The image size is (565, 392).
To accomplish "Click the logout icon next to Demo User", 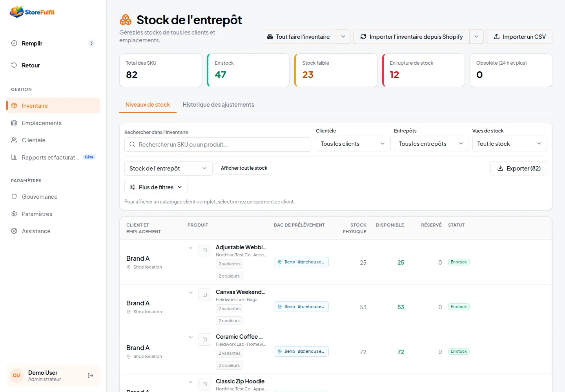I will click(x=91, y=376).
